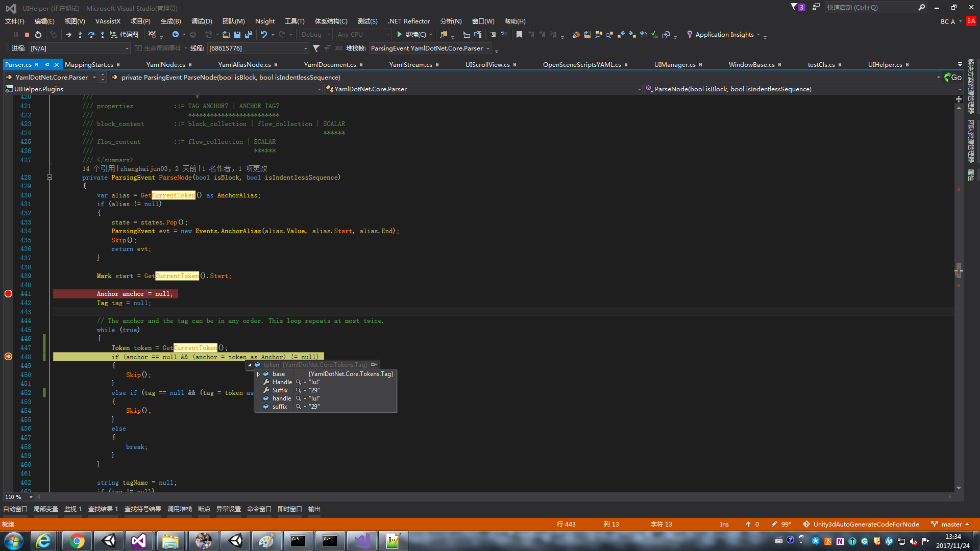Click the Application Insights icon
980x551 pixels.
click(x=690, y=34)
